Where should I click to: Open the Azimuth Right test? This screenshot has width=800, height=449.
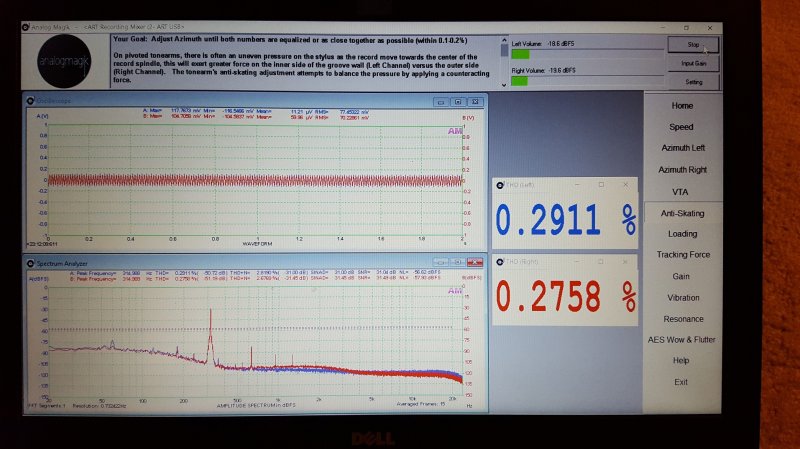tap(682, 169)
